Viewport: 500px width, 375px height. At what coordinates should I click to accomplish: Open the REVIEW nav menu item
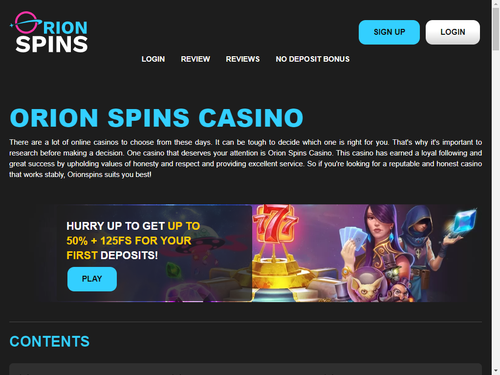195,59
